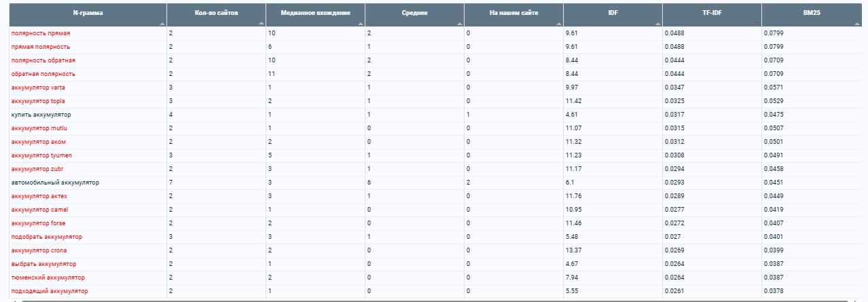Image resolution: width=868 pixels, height=302 pixels.
Task: Select the n-gram 'полярность обратная'
Action: (x=43, y=60)
